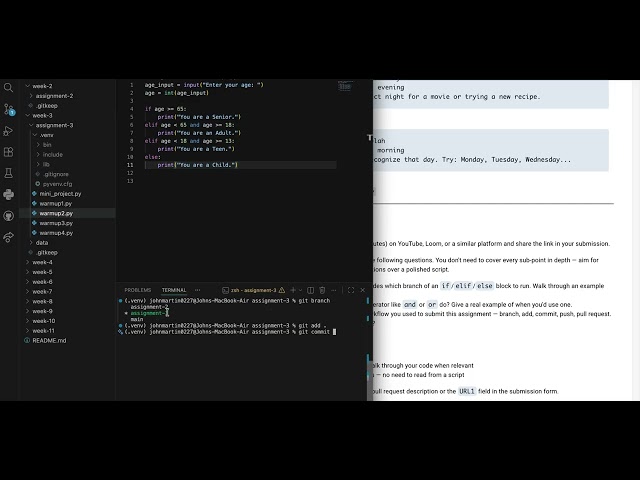
Task: Open the .gitkeep file below the data folder
Action: pyautogui.click(x=69, y=253)
